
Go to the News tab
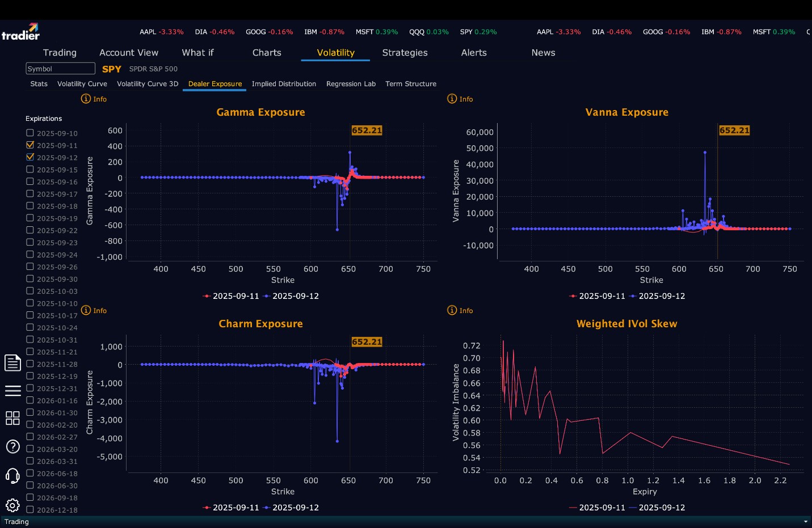(543, 53)
